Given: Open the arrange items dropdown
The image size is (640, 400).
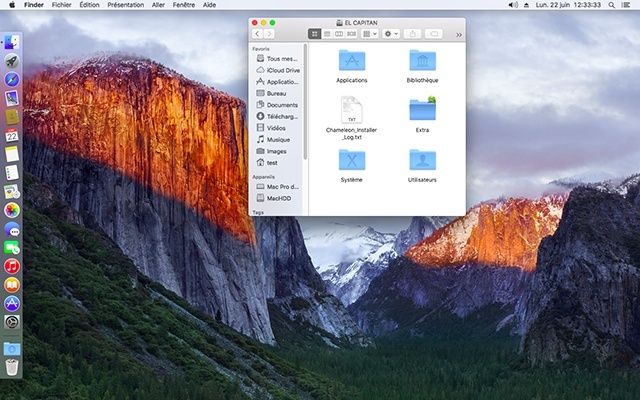Looking at the screenshot, I should pyautogui.click(x=370, y=34).
